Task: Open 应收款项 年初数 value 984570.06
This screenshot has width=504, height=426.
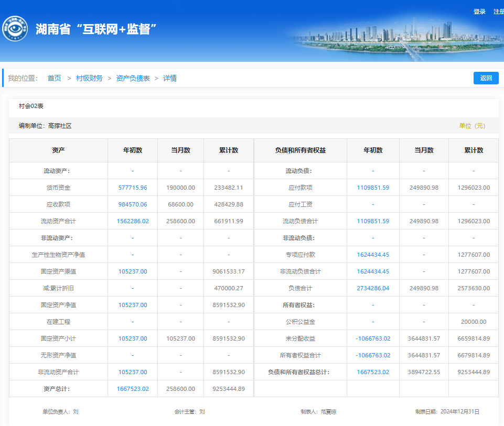Action: point(133,204)
